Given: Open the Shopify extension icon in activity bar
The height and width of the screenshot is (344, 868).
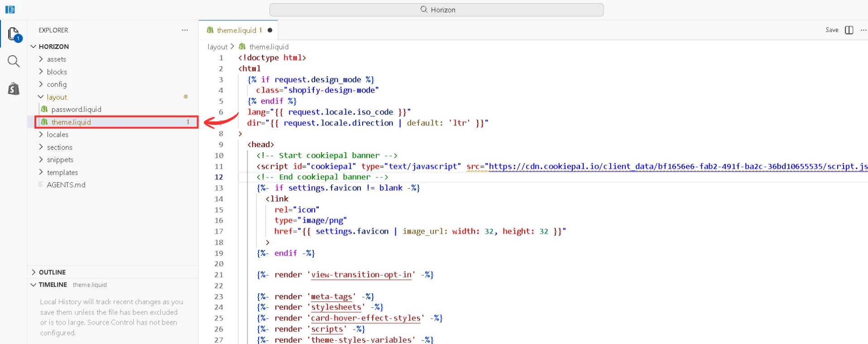Looking at the screenshot, I should pos(14,88).
